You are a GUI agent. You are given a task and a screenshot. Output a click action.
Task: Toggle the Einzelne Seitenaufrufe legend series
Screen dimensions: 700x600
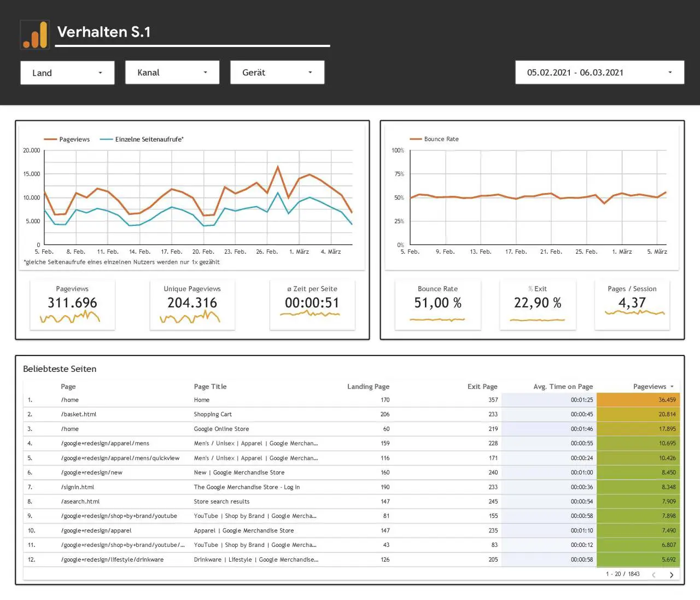[x=142, y=139]
